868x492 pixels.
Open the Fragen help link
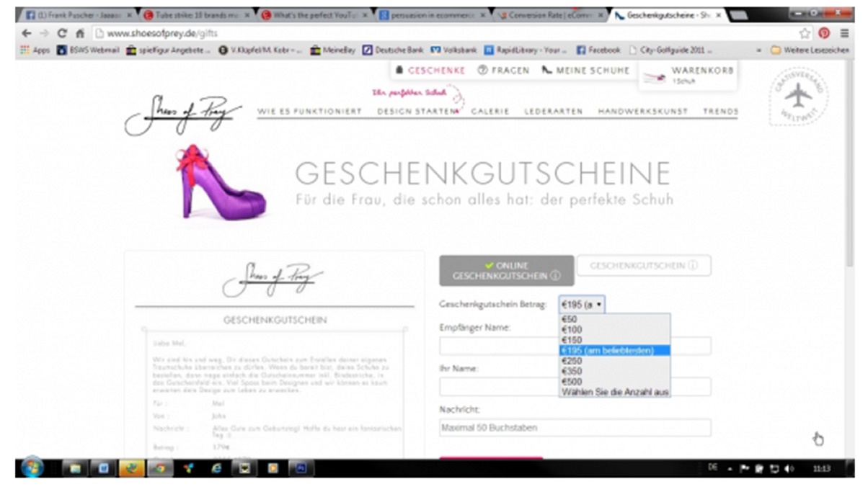tap(504, 70)
